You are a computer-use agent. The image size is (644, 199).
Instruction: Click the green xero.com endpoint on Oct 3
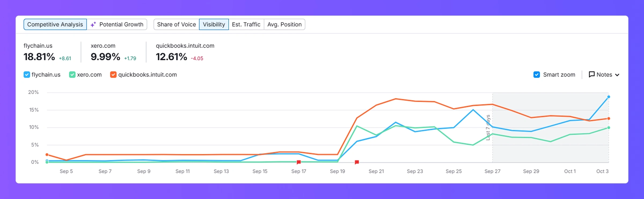click(609, 128)
